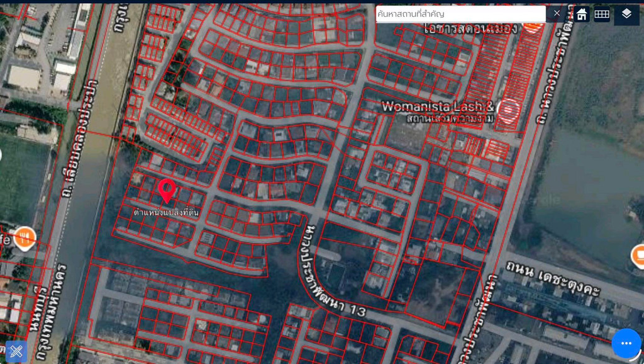Clear the search box with the X

(557, 14)
